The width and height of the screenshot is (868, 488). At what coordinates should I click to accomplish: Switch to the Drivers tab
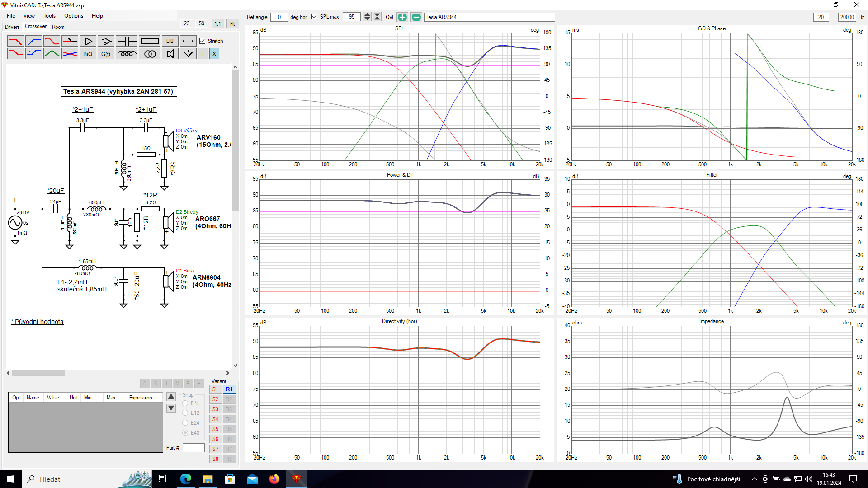click(12, 27)
